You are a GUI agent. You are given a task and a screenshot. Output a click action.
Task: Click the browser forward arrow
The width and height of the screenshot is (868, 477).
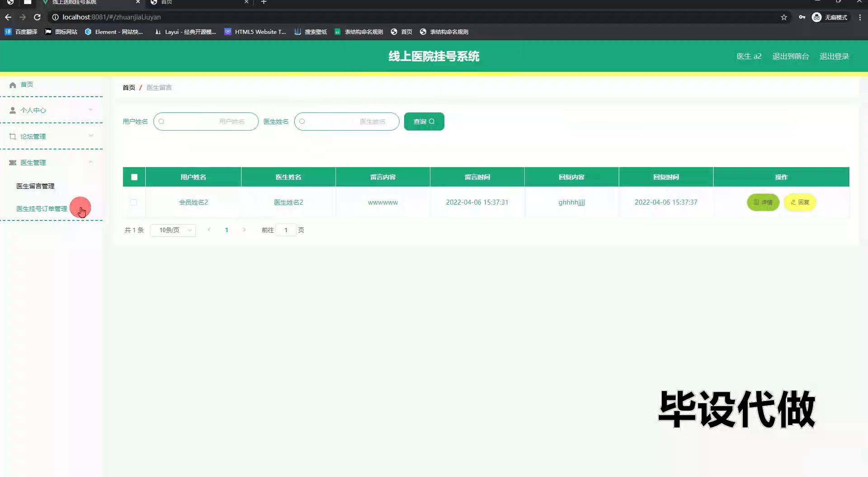click(x=23, y=17)
